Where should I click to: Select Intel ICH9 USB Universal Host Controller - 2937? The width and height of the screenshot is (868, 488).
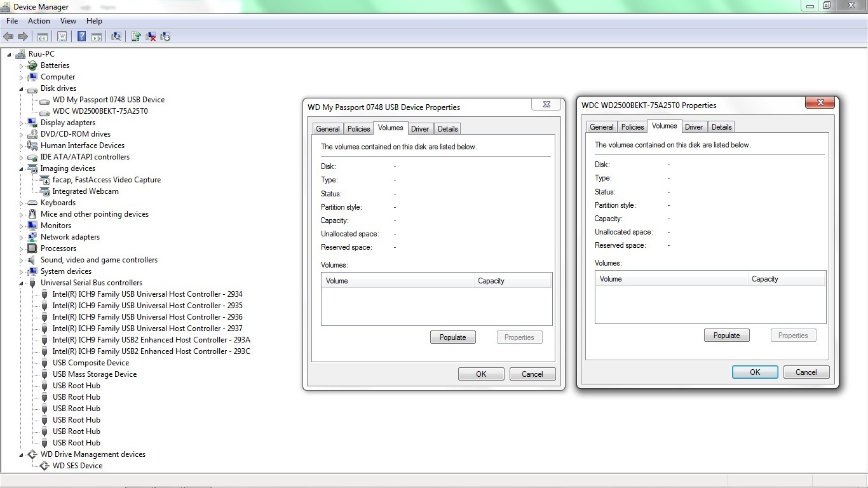coord(147,329)
